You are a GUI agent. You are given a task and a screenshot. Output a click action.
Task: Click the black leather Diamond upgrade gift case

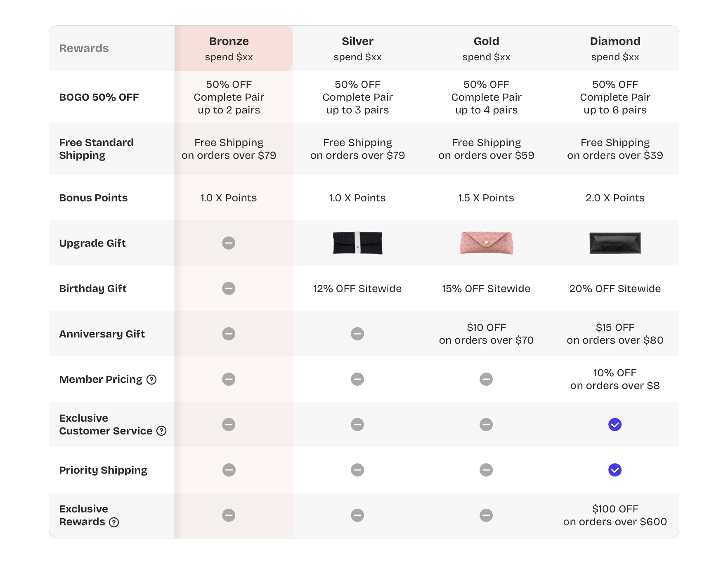(615, 243)
